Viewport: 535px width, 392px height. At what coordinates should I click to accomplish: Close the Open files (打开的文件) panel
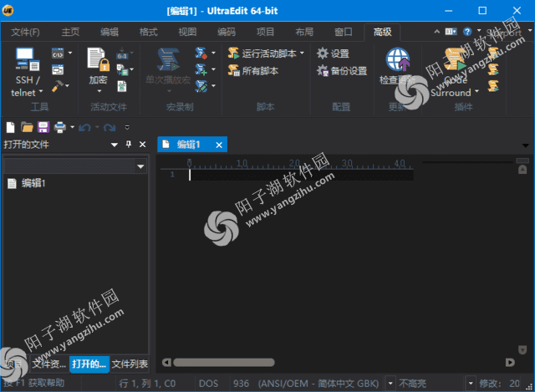click(x=143, y=145)
